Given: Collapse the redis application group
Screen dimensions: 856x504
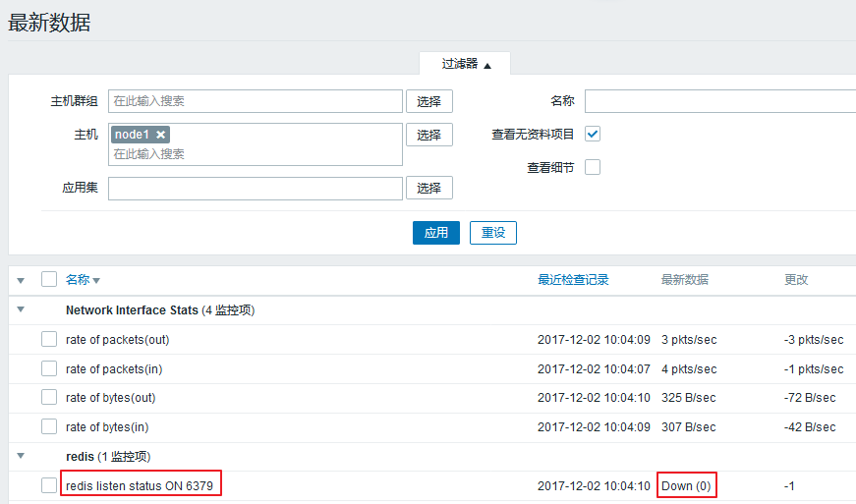Looking at the screenshot, I should click(21, 457).
